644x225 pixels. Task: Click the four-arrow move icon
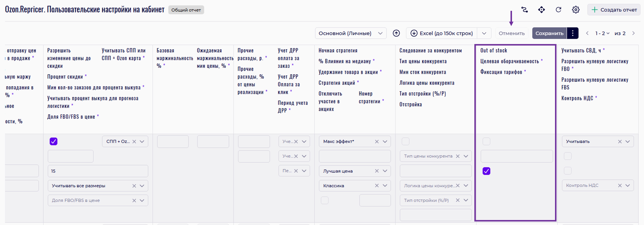click(541, 10)
